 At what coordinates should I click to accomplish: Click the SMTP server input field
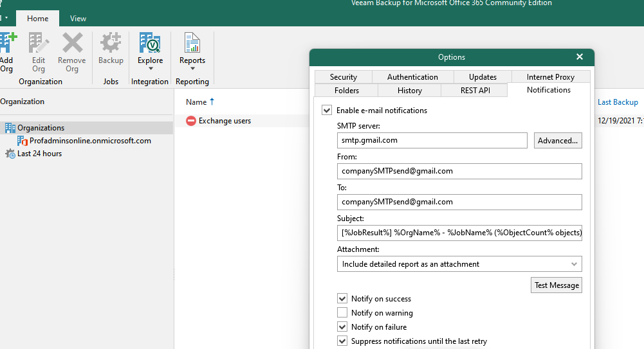click(432, 140)
